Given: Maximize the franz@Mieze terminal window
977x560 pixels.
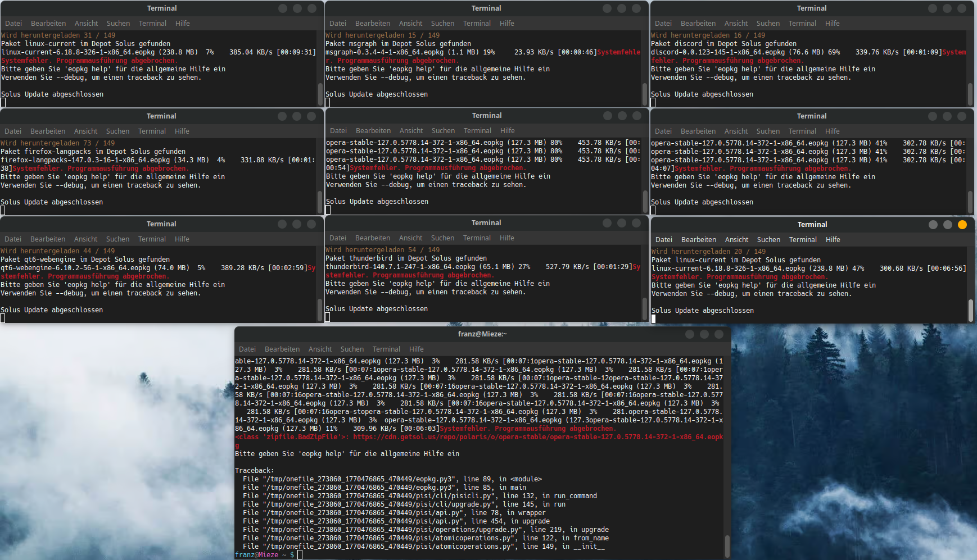Looking at the screenshot, I should pyautogui.click(x=704, y=334).
